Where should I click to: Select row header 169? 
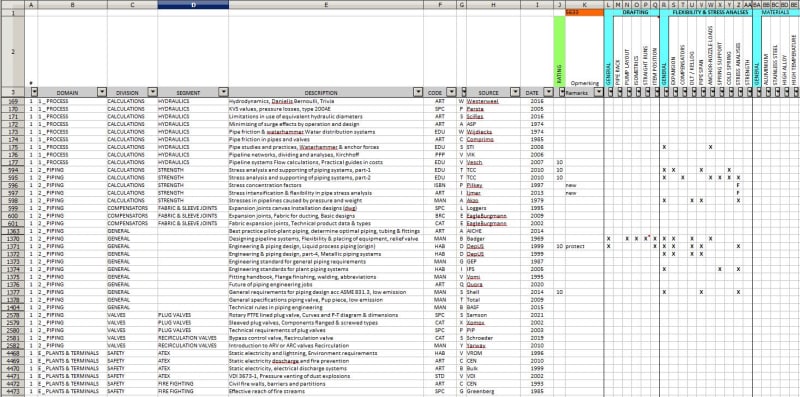point(12,101)
